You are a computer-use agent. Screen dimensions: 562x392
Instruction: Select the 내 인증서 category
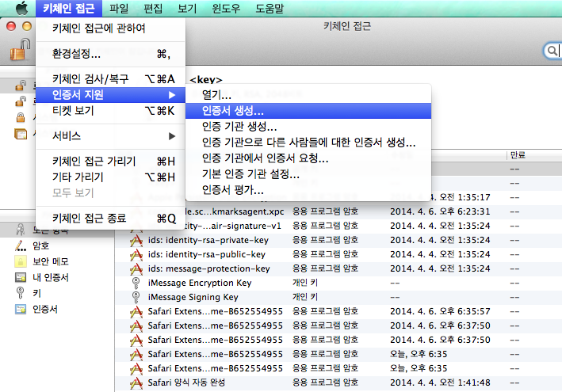point(51,277)
